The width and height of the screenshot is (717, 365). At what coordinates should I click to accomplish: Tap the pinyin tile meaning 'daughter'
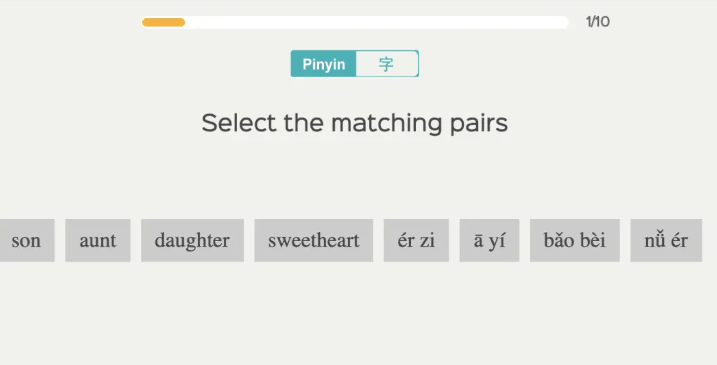click(x=666, y=241)
